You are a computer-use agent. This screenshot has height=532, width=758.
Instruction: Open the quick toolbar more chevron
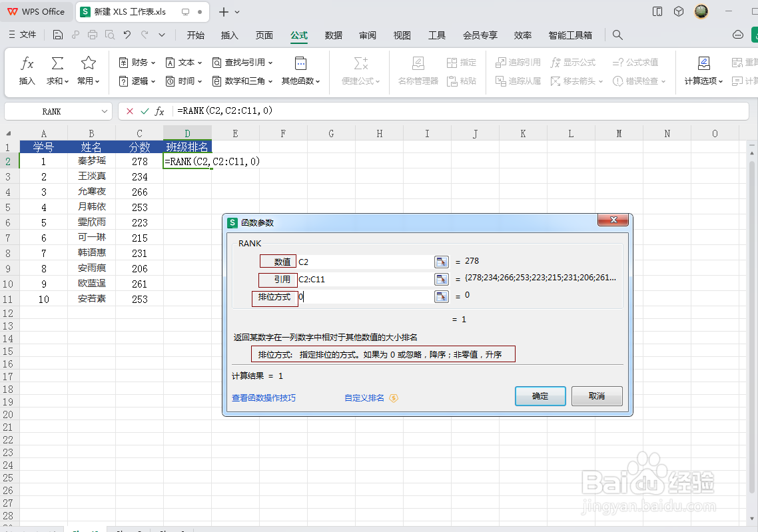[x=162, y=35]
